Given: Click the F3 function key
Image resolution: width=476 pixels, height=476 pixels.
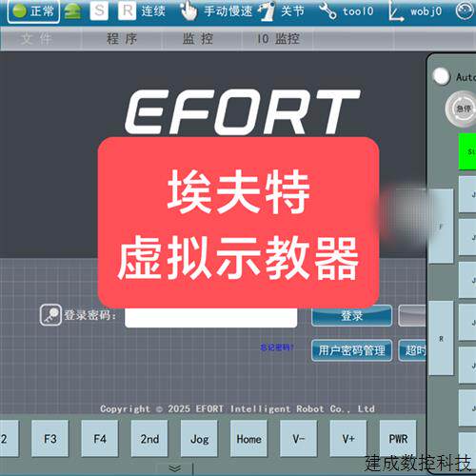Looking at the screenshot, I should [50, 439].
